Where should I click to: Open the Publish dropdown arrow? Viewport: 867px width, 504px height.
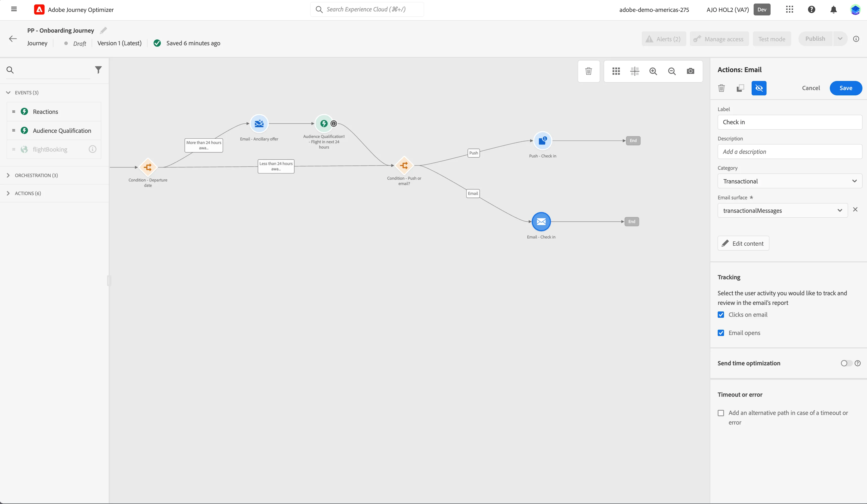pyautogui.click(x=840, y=38)
